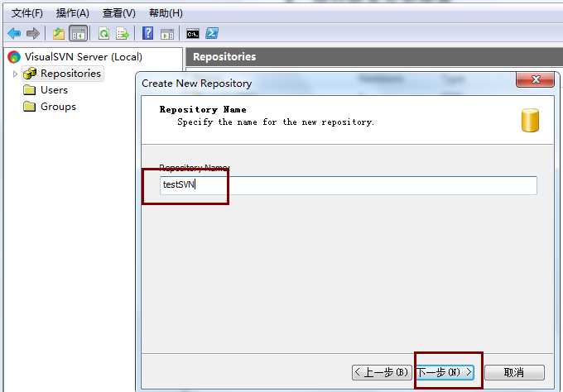Click the Forward arrow toolbar icon

coord(33,34)
